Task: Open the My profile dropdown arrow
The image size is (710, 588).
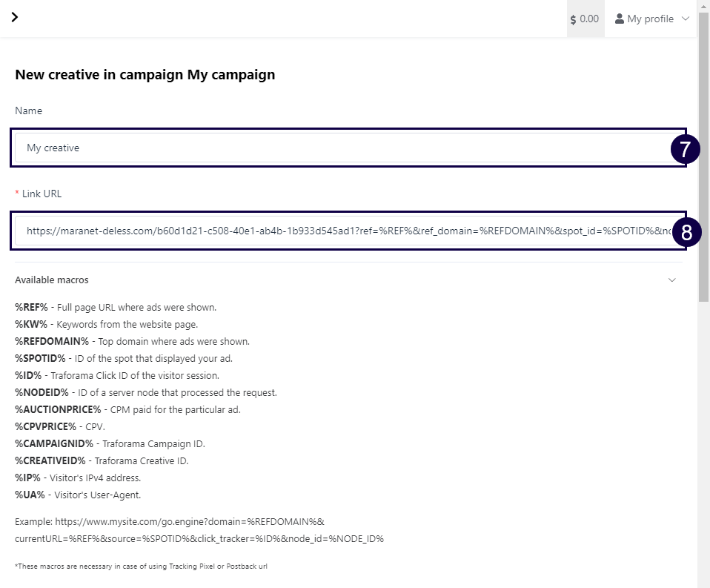Action: point(685,19)
